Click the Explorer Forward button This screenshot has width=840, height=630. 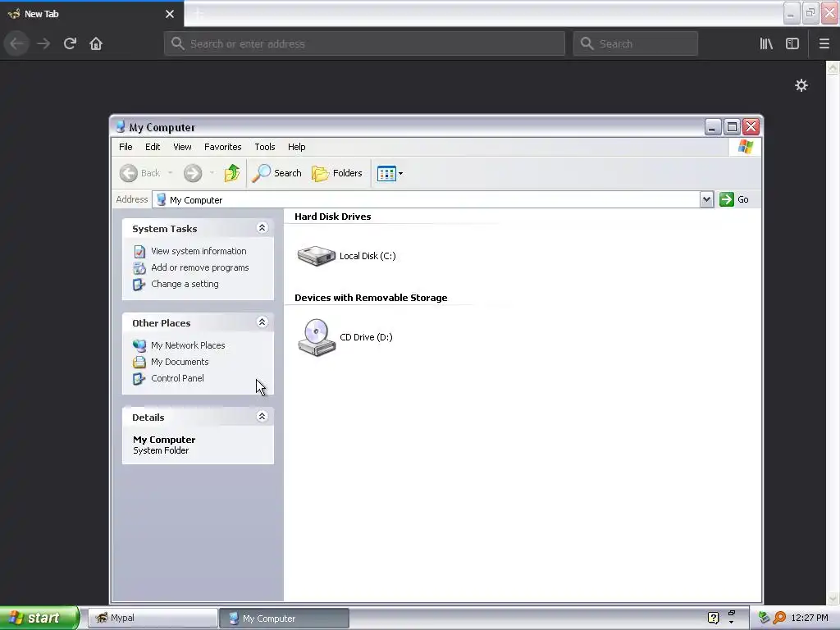coord(193,173)
